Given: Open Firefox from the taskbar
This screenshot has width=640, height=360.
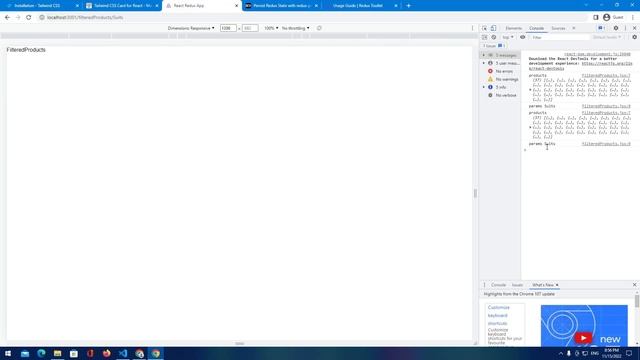Looking at the screenshot, I should point(107,353).
